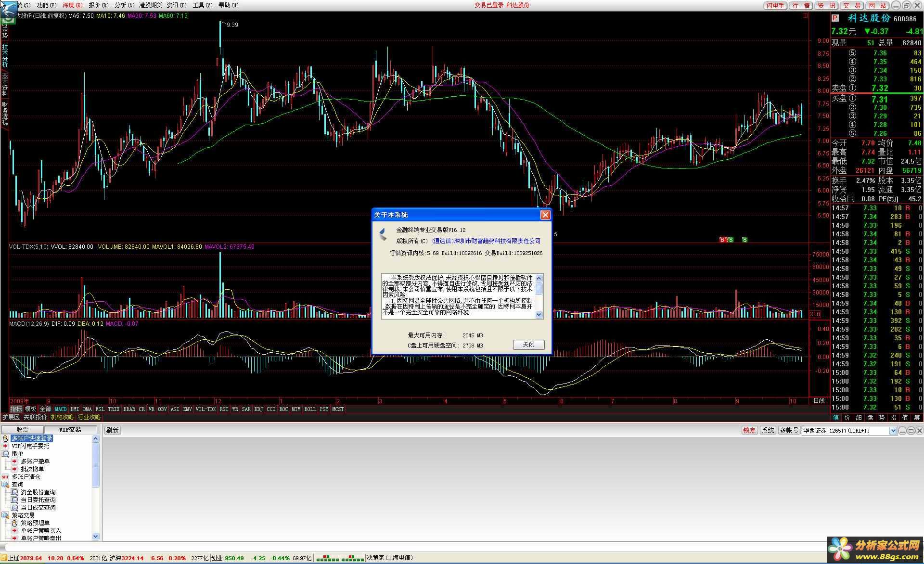This screenshot has height=564, width=924.
Task: Click red arrow icon beside 多账户撤单
Action: tap(14, 461)
